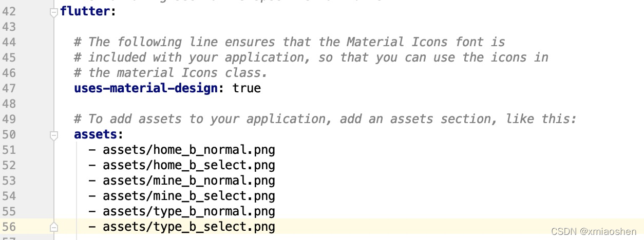Click the highlighted assets/type_b_select.png line
The height and width of the screenshot is (240, 644).
[x=188, y=227]
